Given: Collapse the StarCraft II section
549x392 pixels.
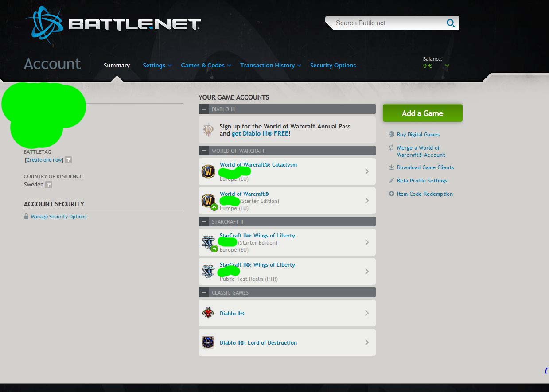Looking at the screenshot, I should click(x=204, y=221).
